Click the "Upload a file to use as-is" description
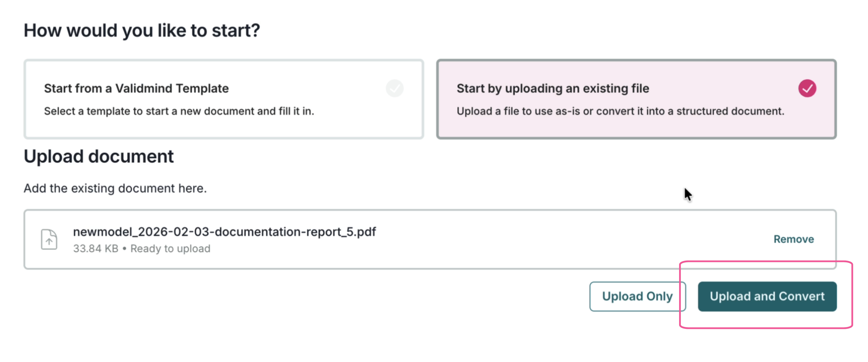Viewport: 868px width, 362px height. [620, 111]
